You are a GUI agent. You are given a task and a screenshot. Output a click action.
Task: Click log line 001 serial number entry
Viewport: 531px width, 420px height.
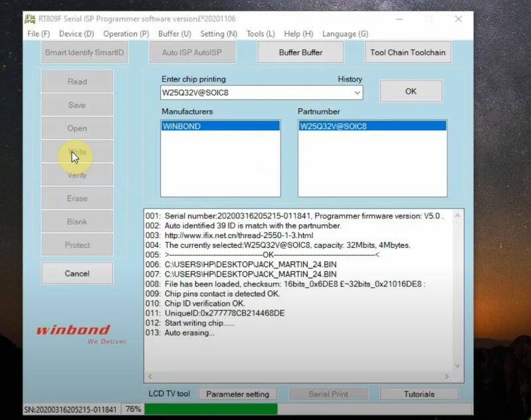(294, 216)
